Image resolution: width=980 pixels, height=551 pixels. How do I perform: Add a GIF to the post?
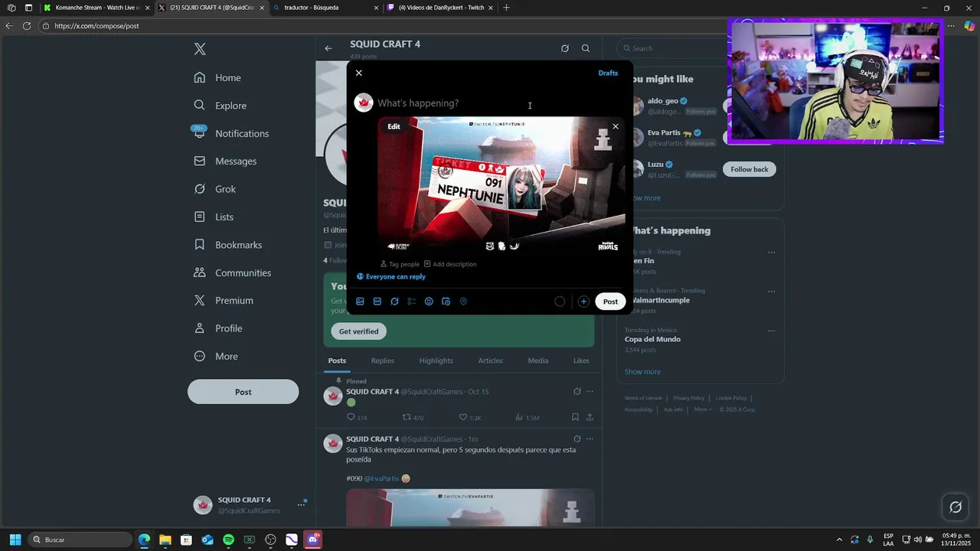pos(377,302)
